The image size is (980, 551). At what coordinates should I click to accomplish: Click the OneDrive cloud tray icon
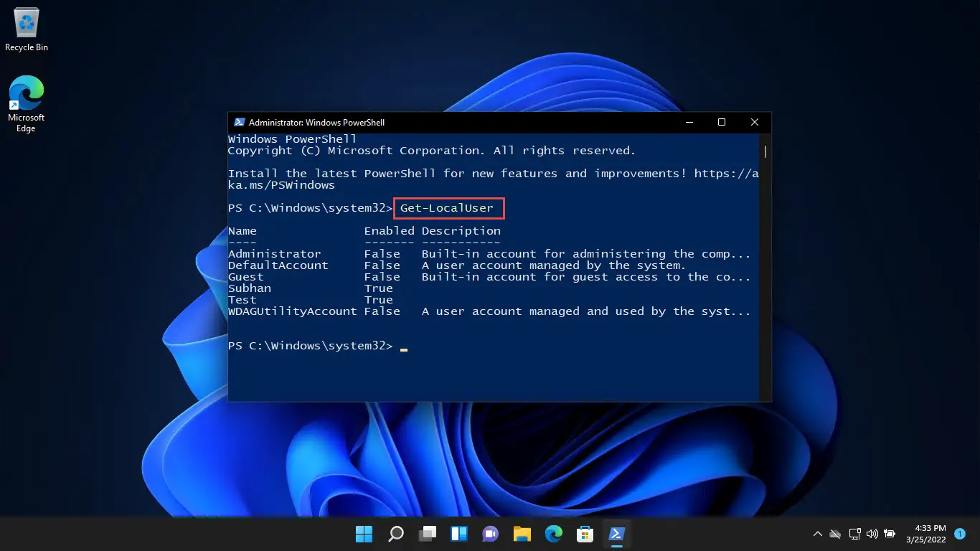[835, 534]
